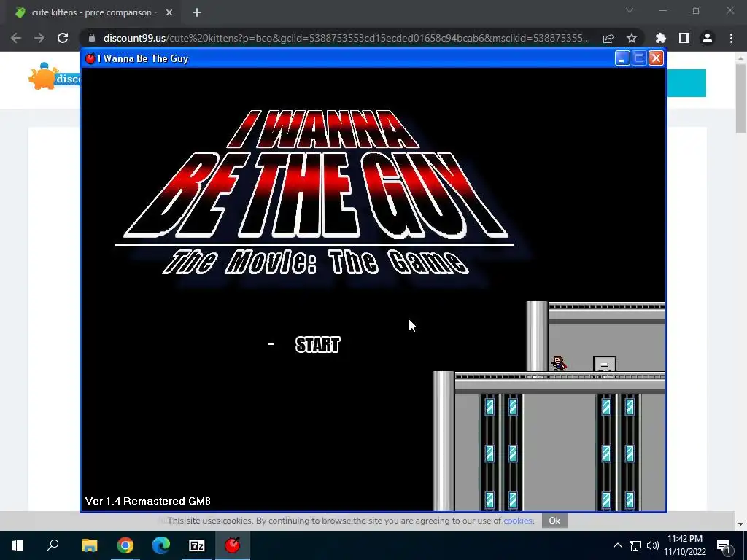This screenshot has width=747, height=560.
Task: Show hidden system tray icons
Action: [x=617, y=545]
